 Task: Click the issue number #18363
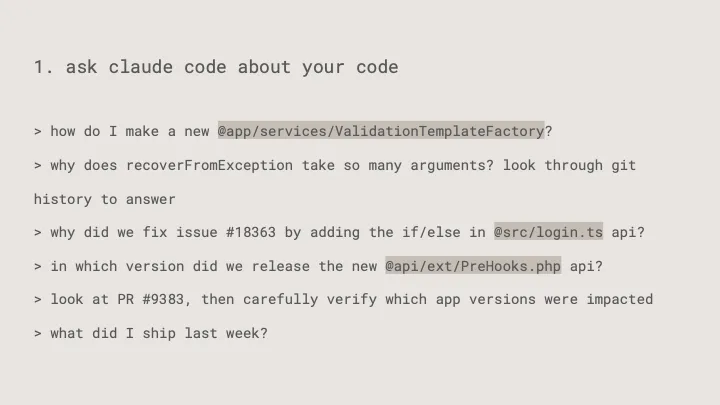coord(251,232)
